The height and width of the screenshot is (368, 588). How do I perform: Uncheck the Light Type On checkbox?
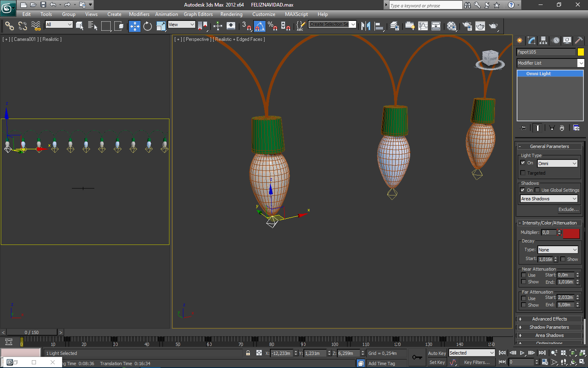[x=523, y=163]
